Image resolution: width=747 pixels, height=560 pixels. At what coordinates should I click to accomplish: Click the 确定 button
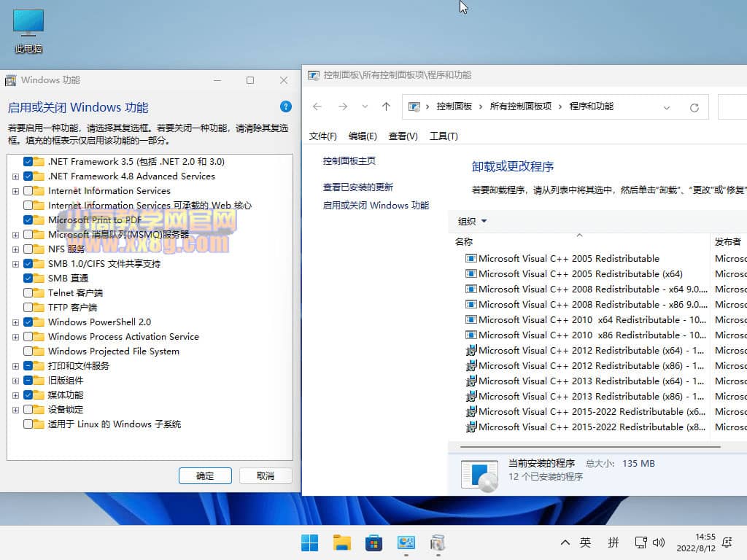click(205, 475)
